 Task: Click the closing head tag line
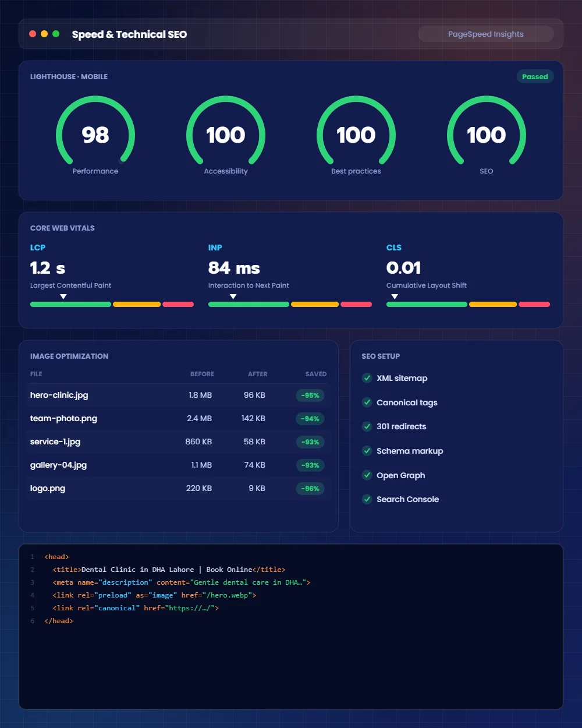pyautogui.click(x=59, y=621)
